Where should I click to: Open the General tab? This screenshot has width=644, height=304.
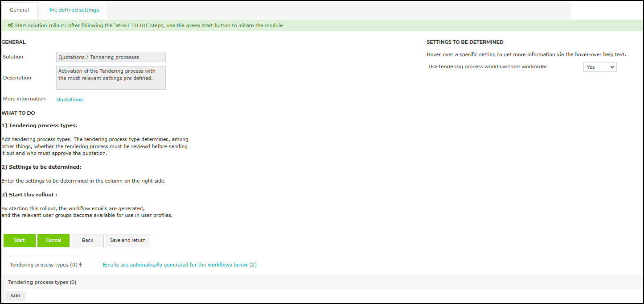[19, 10]
